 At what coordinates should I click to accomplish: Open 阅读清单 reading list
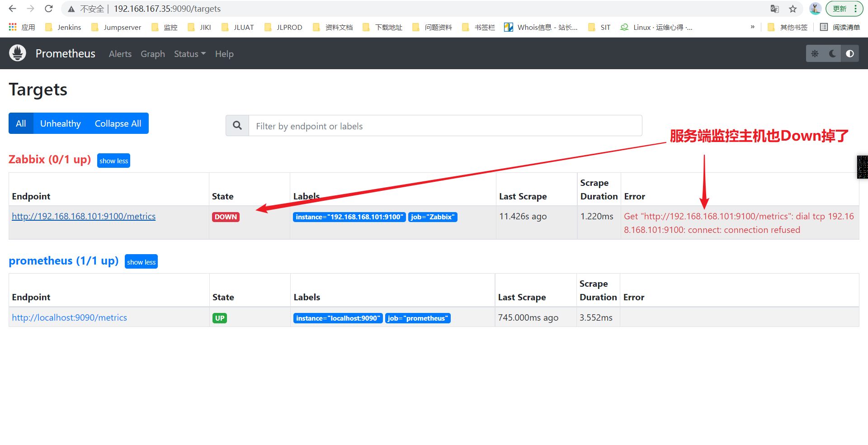[840, 27]
